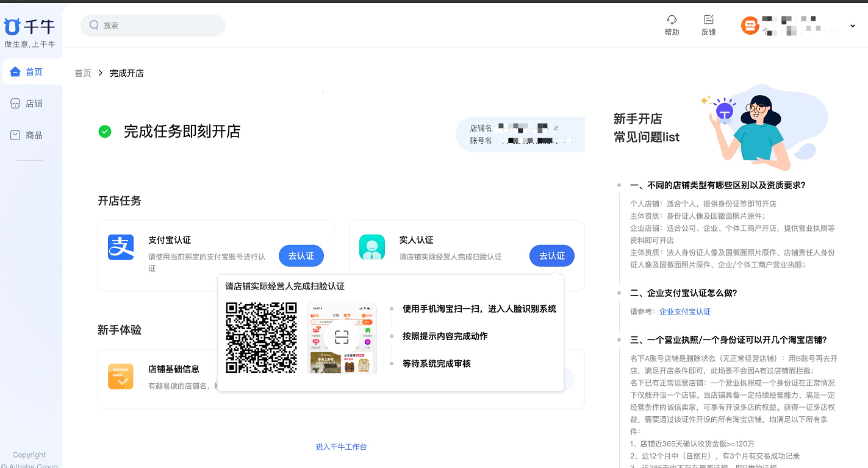Click the 实人认证 teal person icon
Screen dimensions: 868x468
tap(372, 247)
